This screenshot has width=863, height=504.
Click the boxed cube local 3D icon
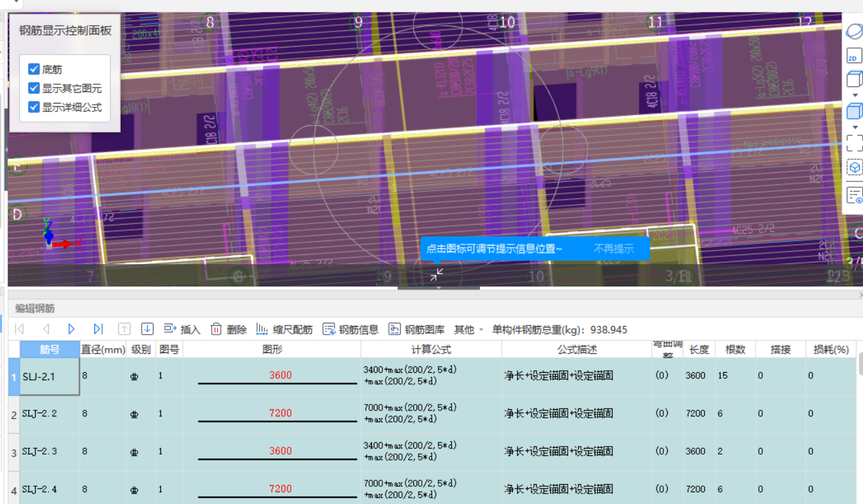tap(854, 168)
